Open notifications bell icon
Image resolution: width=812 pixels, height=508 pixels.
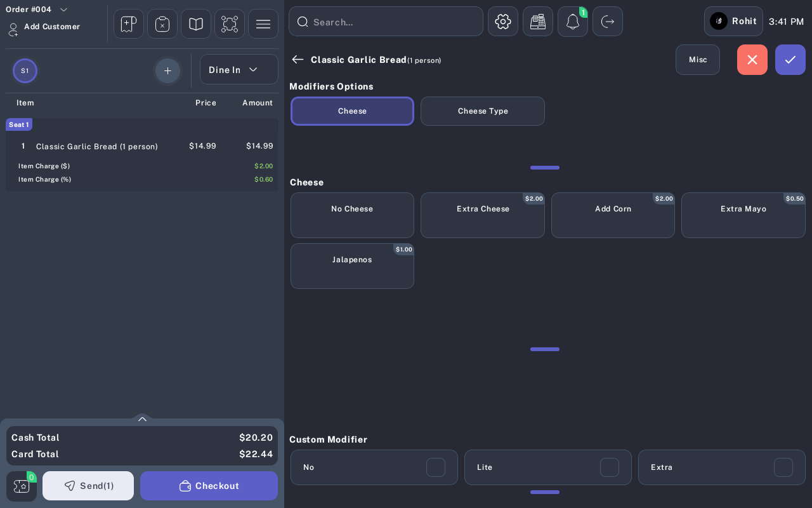pos(573,22)
